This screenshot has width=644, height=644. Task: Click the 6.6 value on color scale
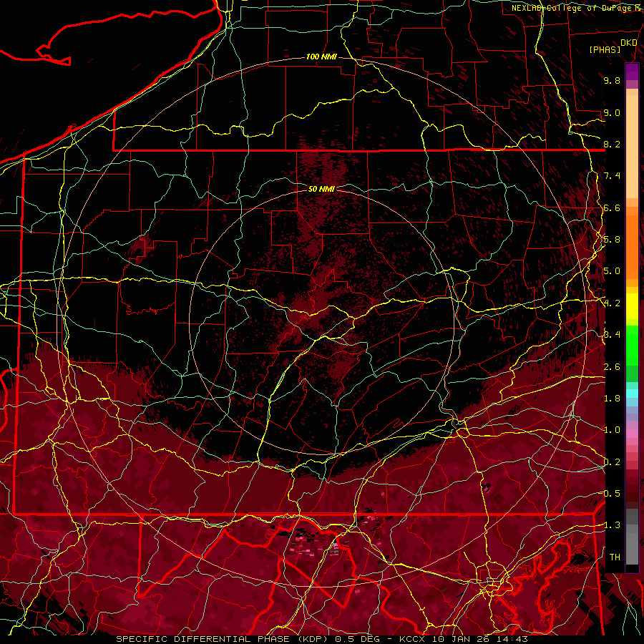pyautogui.click(x=612, y=208)
